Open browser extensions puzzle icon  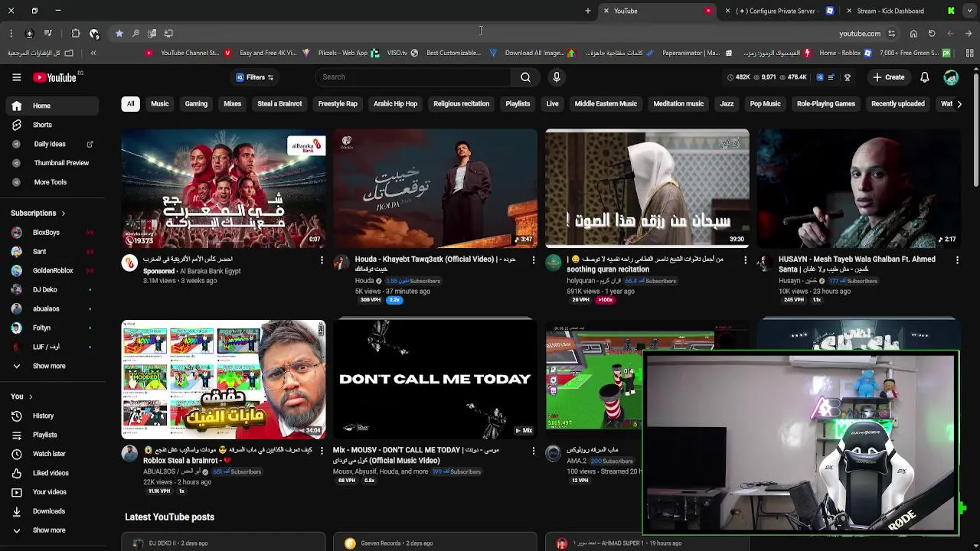[x=76, y=34]
